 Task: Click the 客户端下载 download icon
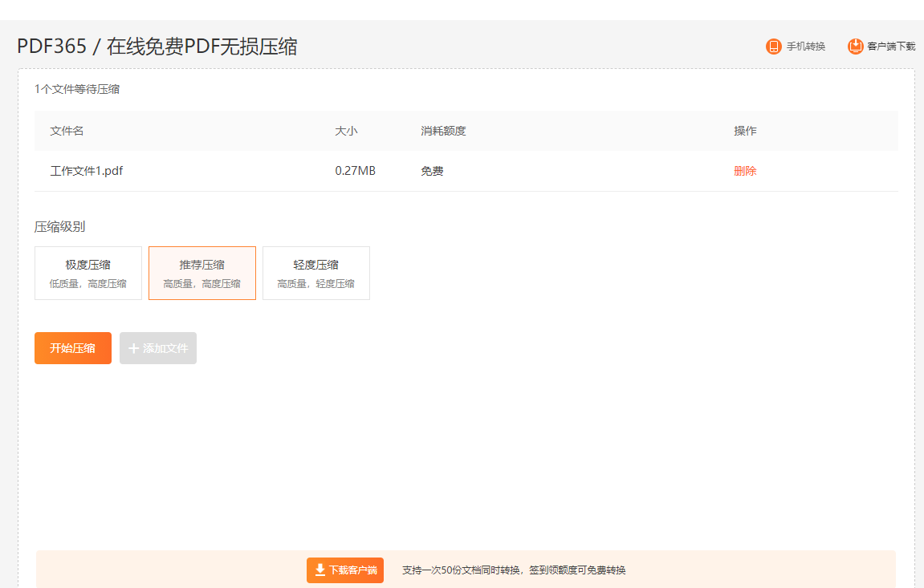point(855,47)
